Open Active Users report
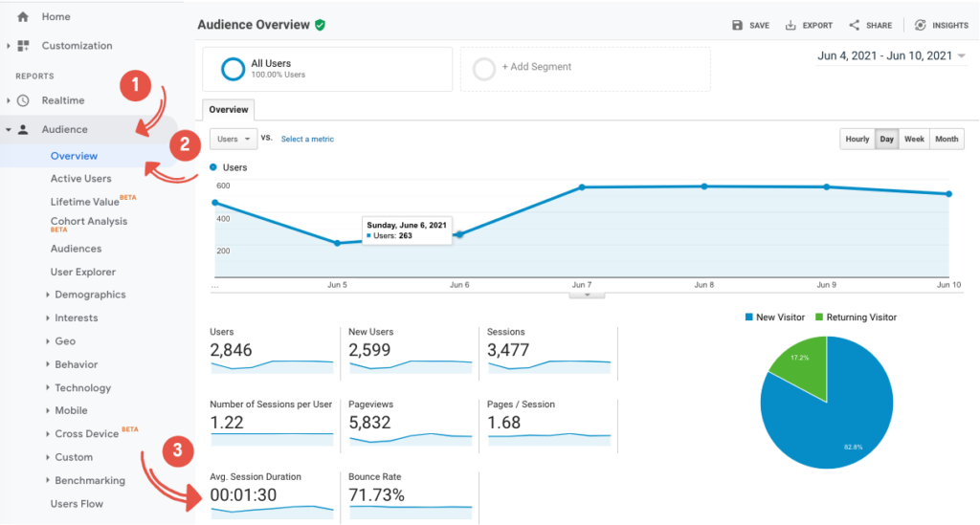 [80, 179]
